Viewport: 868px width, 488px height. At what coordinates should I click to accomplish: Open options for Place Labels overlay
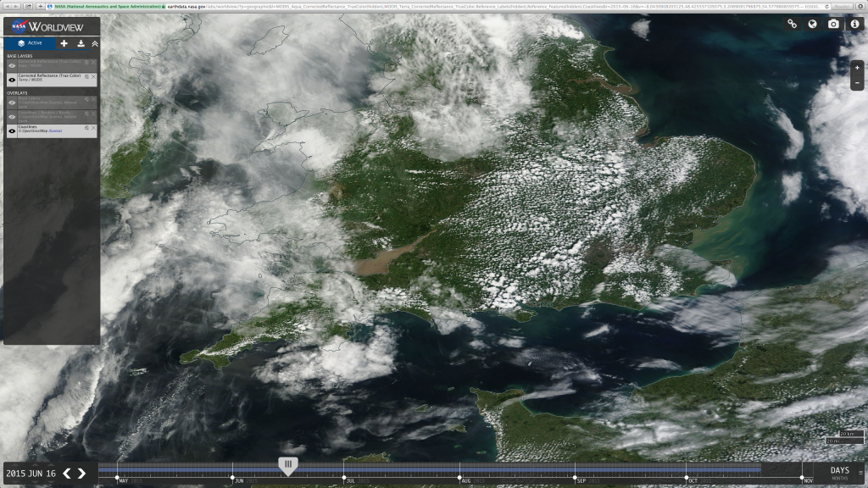86,99
